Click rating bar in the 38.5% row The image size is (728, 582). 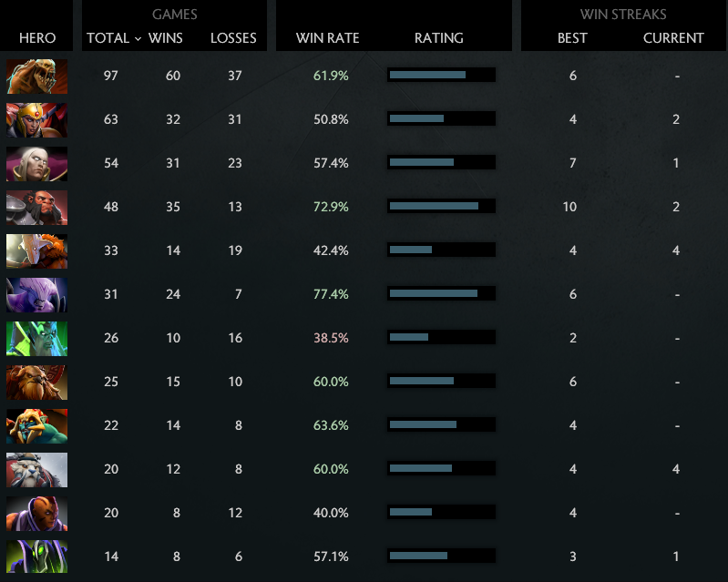point(441,337)
